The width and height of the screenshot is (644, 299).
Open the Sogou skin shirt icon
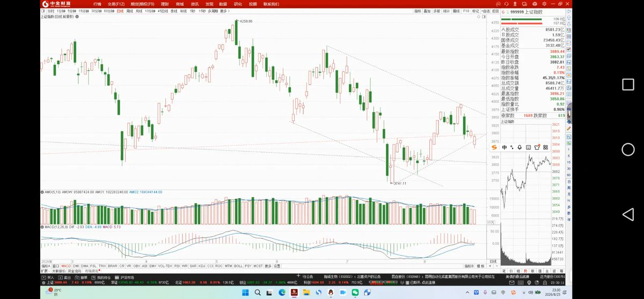(537, 147)
